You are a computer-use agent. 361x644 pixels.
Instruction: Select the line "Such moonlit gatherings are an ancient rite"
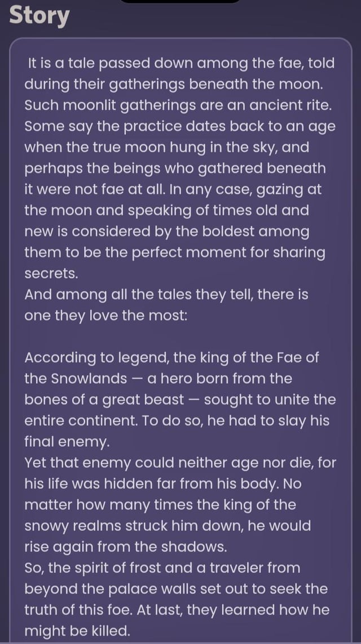click(178, 105)
